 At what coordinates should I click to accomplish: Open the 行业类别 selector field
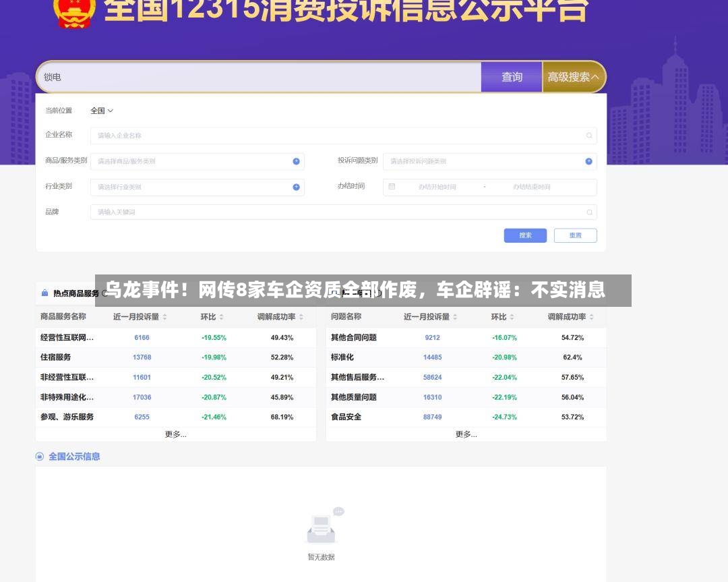(197, 187)
